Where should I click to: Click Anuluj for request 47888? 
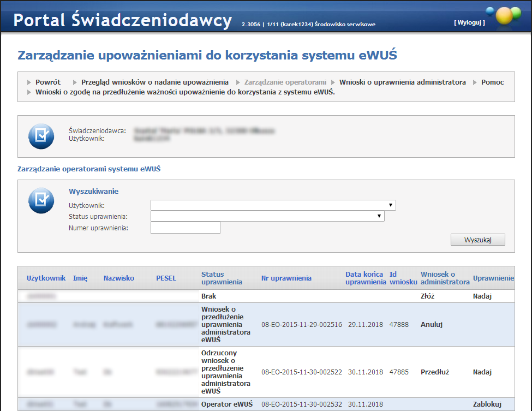tap(431, 324)
